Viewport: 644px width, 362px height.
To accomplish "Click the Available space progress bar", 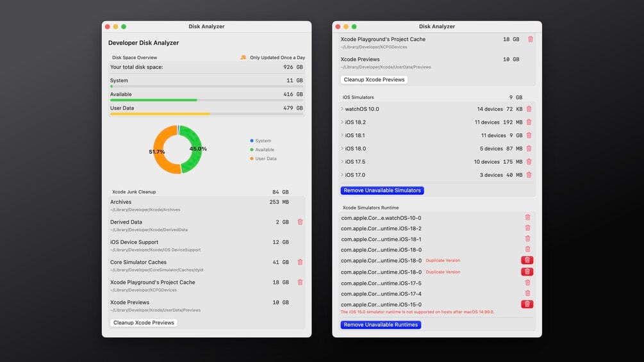I will (206, 100).
